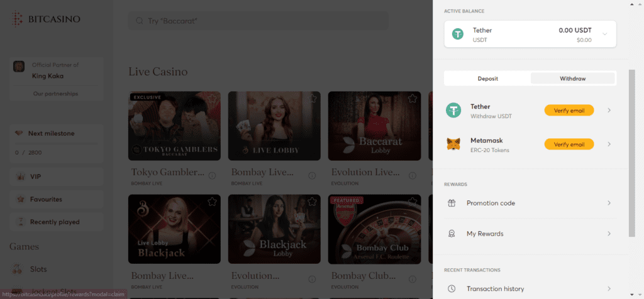Click the Next milestone card

pos(56,143)
